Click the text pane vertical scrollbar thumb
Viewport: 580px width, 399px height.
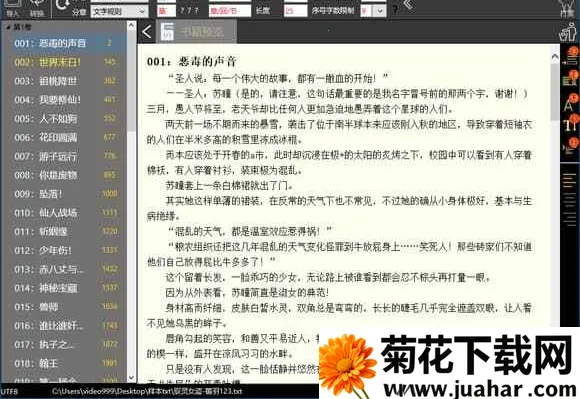[555, 91]
